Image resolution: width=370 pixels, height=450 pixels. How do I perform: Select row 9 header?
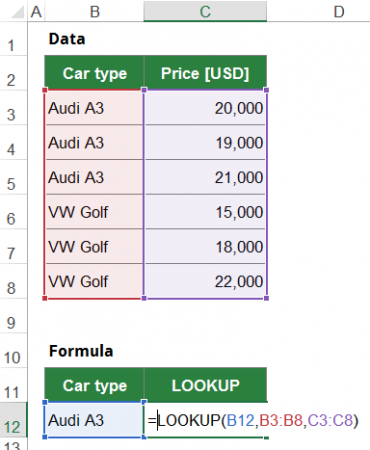[13, 316]
